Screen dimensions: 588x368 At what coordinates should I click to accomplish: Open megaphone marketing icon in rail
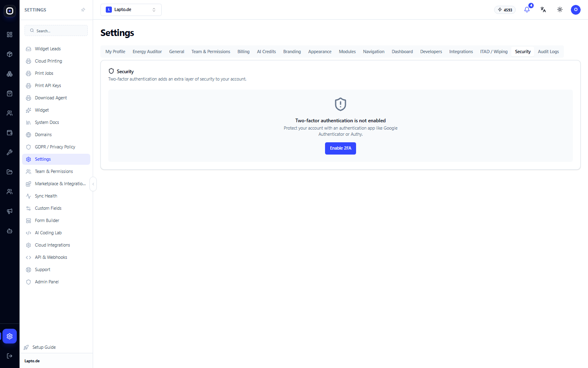point(10,211)
